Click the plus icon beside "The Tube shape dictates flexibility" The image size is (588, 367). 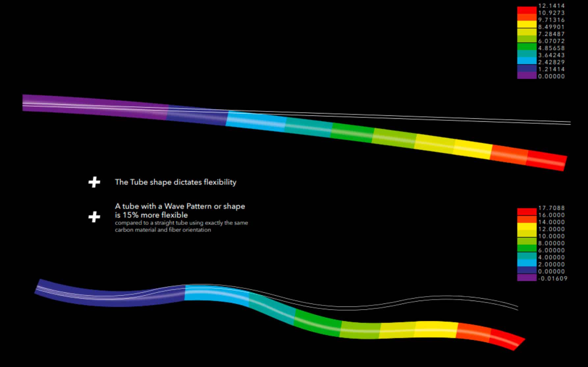(x=94, y=182)
